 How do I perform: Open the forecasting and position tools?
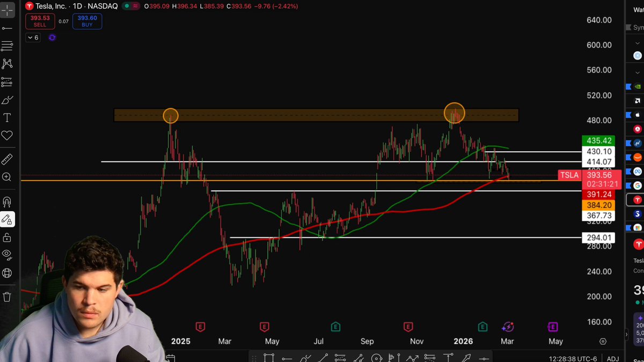coord(7,82)
